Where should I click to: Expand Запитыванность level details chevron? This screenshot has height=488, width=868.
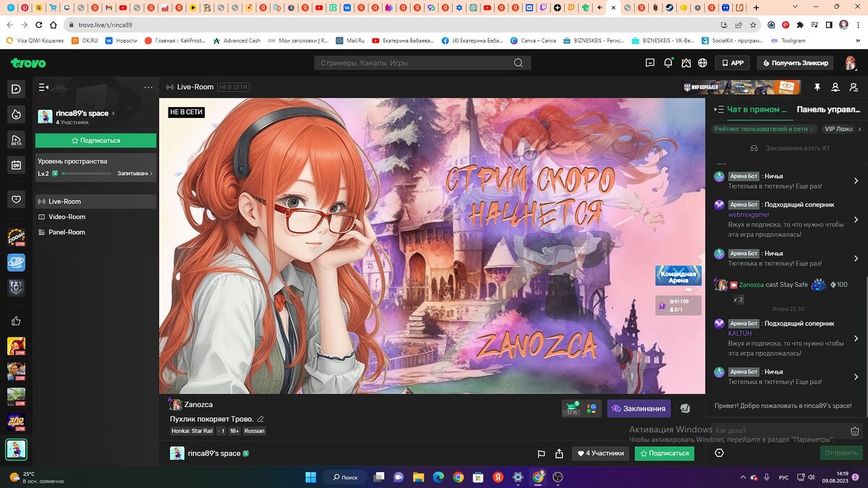pyautogui.click(x=151, y=174)
